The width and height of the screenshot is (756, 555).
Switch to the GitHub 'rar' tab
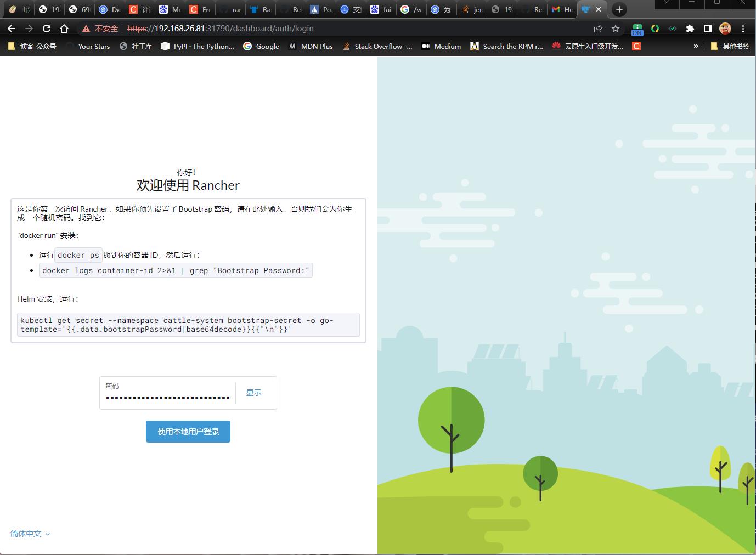click(x=230, y=9)
